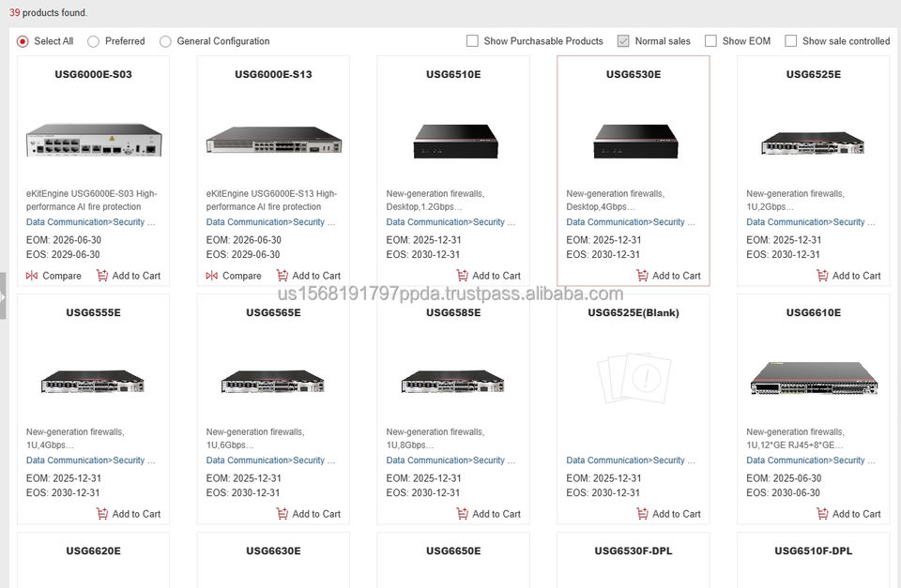This screenshot has height=588, width=901.
Task: Click the cart icon for USG6585E
Action: (x=462, y=514)
